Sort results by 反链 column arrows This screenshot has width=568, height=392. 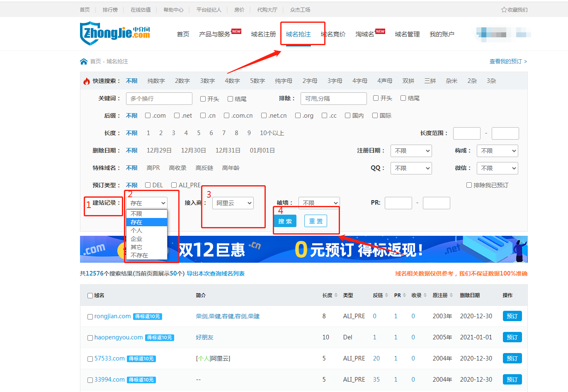(386, 295)
